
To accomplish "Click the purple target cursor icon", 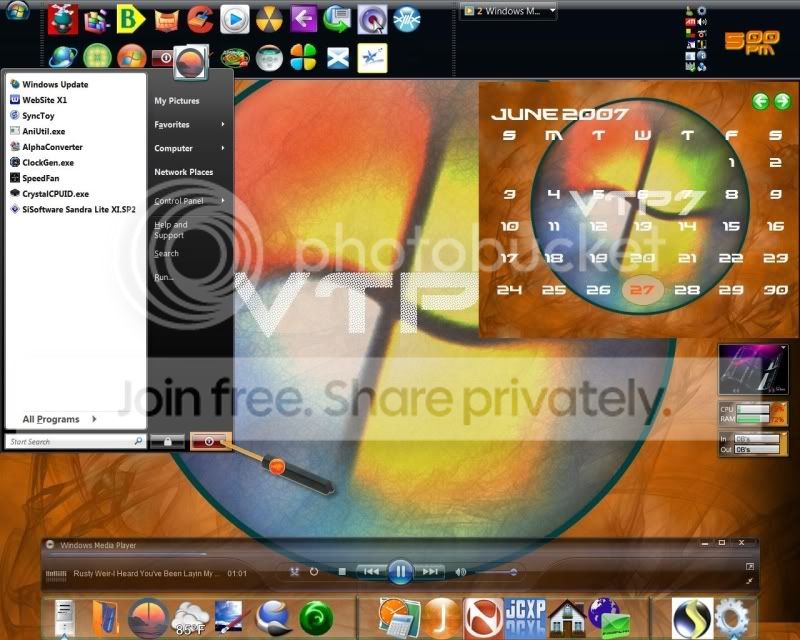I will coord(372,20).
